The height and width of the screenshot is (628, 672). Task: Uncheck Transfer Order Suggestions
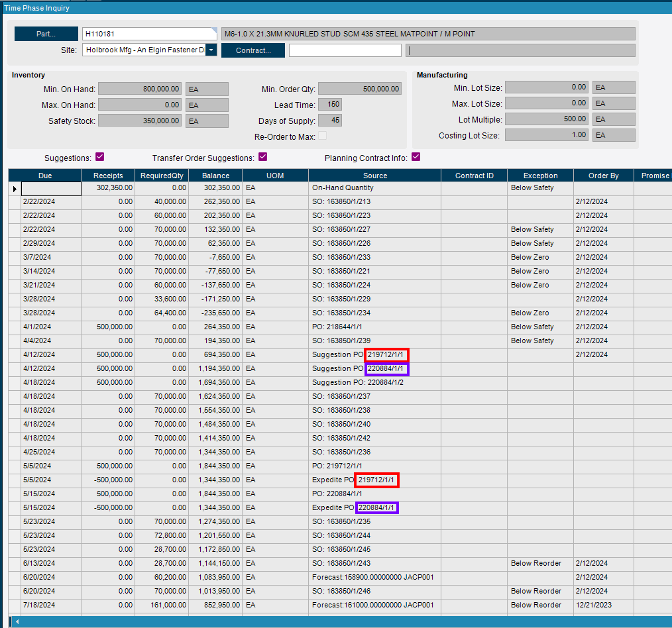pyautogui.click(x=262, y=157)
